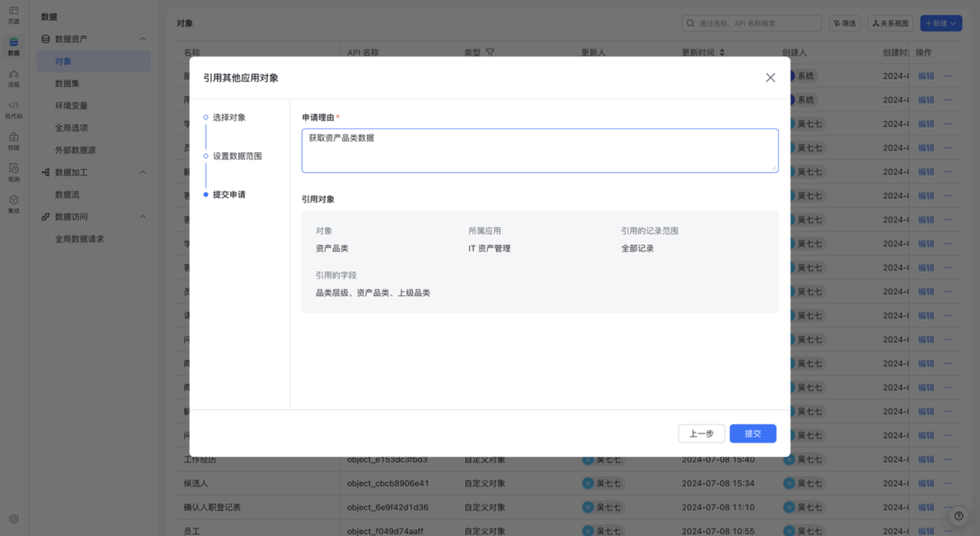Screen dimensions: 980x536
Task: Open settings gear at sidebar bottom
Action: 14,519
